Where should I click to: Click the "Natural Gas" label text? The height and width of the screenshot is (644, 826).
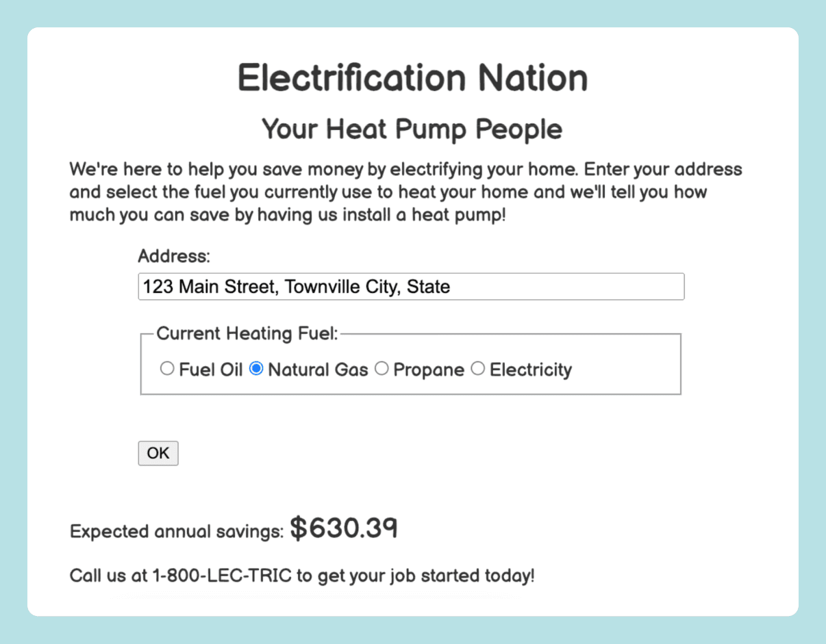tap(318, 370)
